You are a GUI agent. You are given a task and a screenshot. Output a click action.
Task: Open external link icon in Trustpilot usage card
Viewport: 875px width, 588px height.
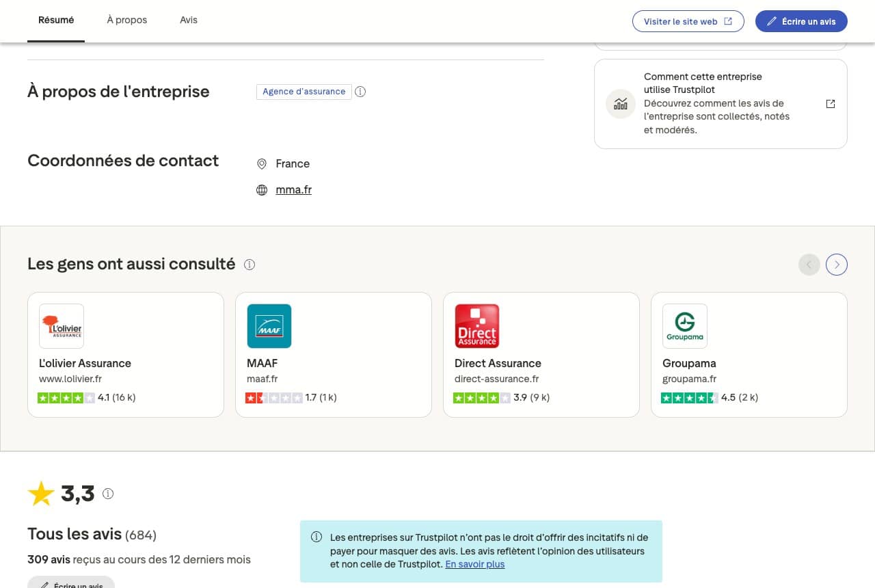pos(831,104)
